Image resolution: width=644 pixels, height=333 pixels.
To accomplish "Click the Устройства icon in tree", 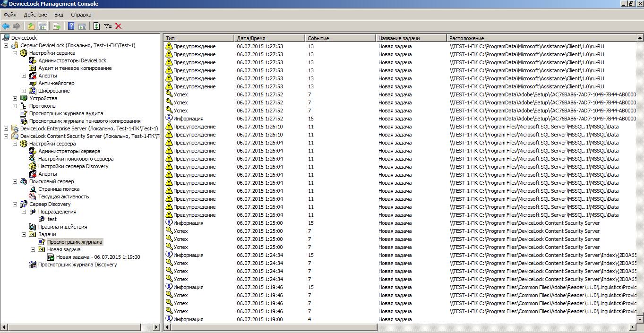I will click(24, 98).
